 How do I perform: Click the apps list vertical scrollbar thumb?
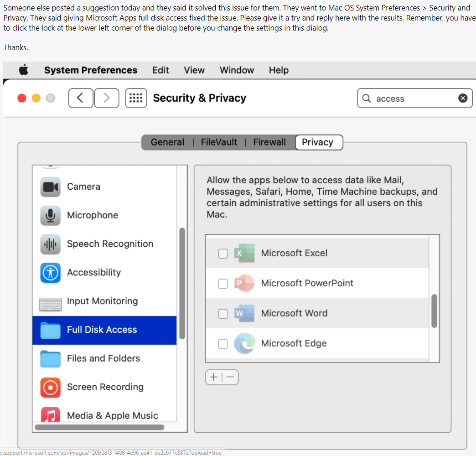[x=434, y=311]
